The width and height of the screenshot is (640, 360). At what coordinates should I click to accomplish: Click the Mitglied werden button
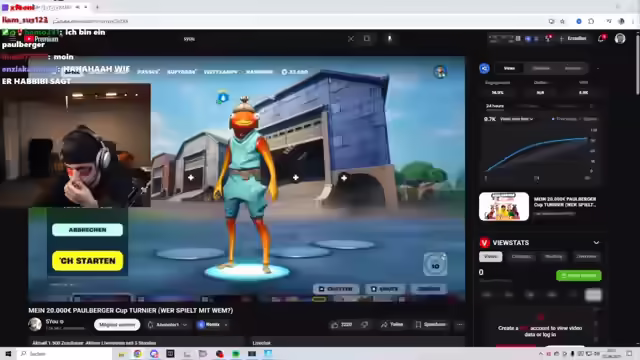click(x=117, y=325)
